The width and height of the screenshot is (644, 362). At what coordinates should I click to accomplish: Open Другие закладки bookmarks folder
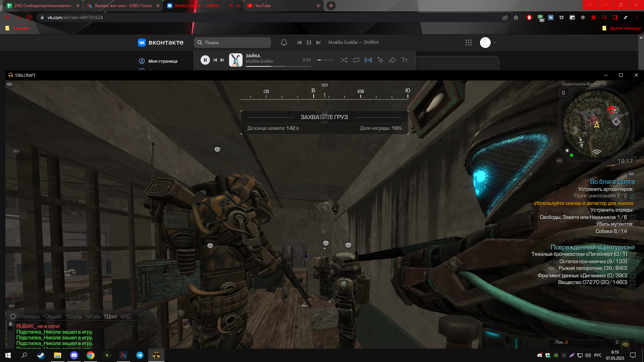coord(622,28)
